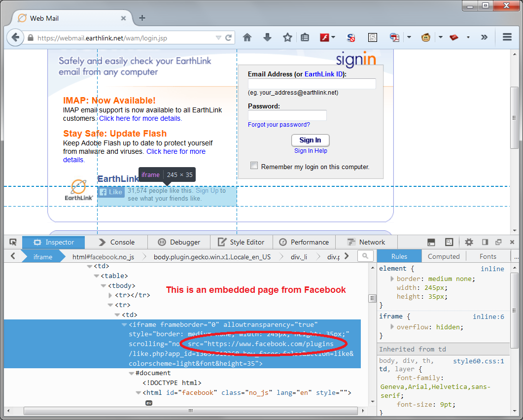The width and height of the screenshot is (523, 420).
Task: Switch to the Inspector tab
Action: (54, 242)
